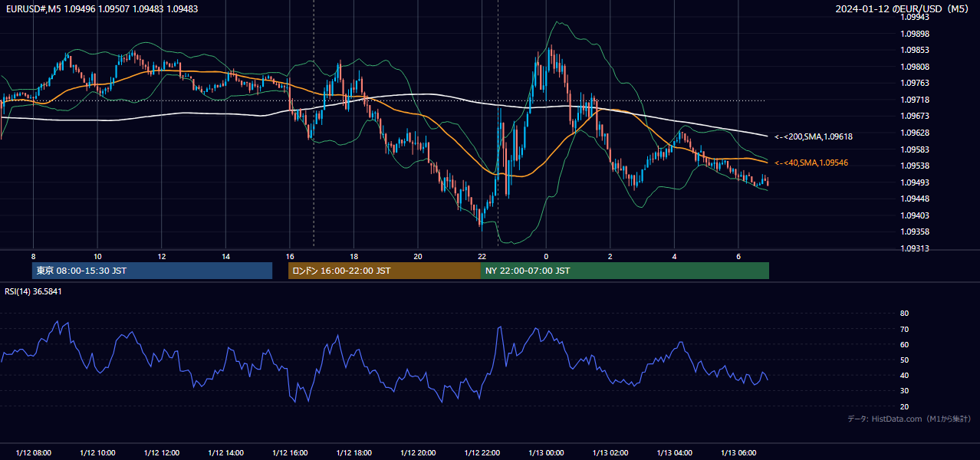The height and width of the screenshot is (460, 980).
Task: Click price level 1.09403 on the axis
Action: click(x=916, y=215)
